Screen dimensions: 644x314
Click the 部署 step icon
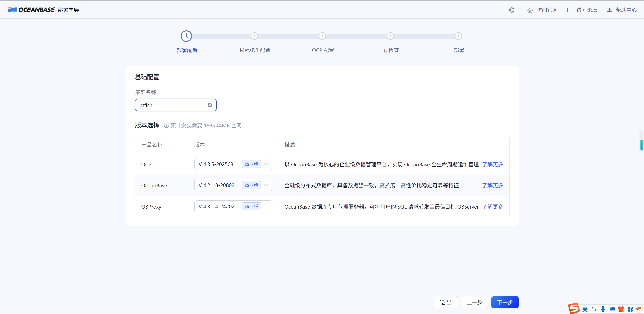point(458,36)
